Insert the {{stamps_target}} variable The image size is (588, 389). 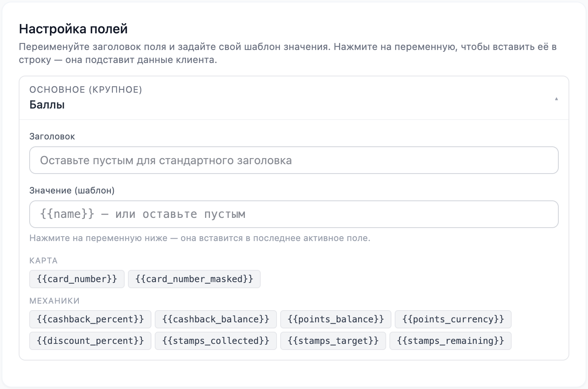coord(333,341)
